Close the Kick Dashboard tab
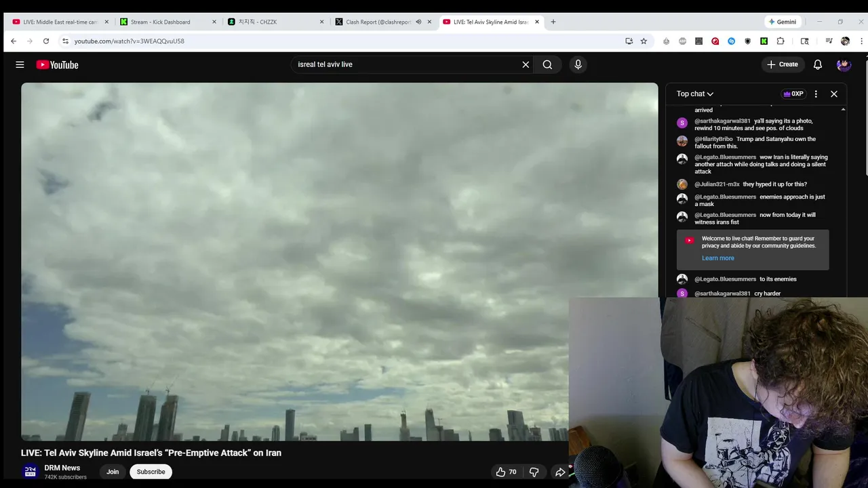 tap(214, 22)
